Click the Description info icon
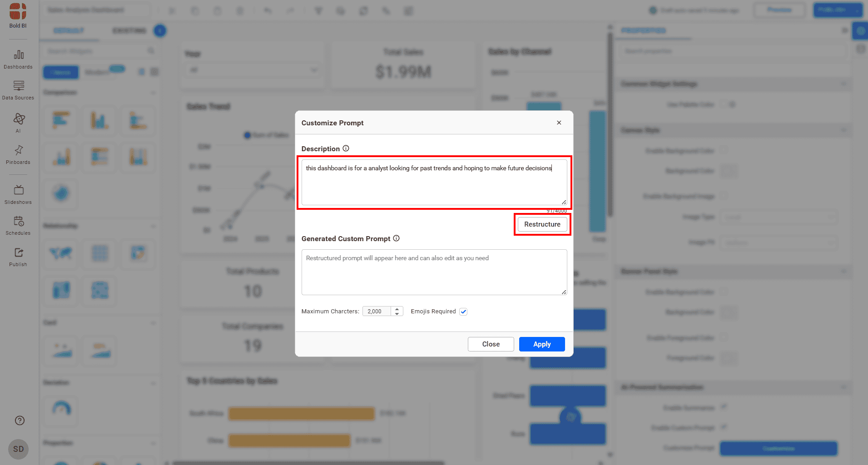 [346, 148]
